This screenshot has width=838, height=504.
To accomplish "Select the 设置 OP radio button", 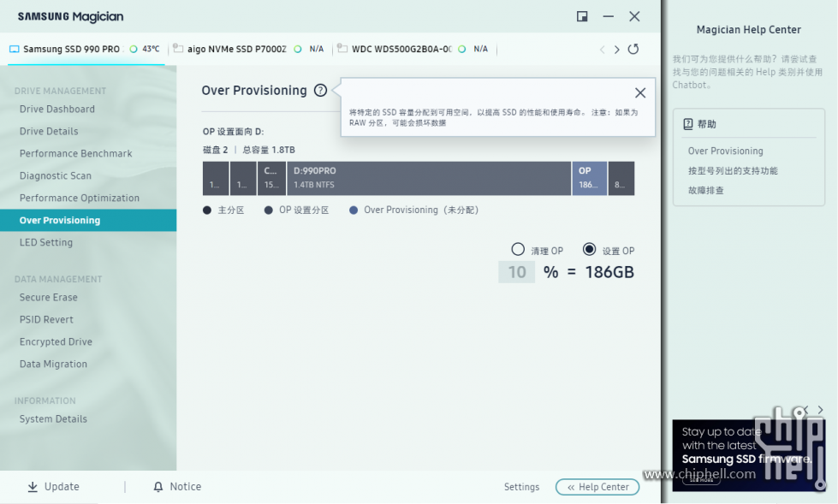I will pos(589,250).
